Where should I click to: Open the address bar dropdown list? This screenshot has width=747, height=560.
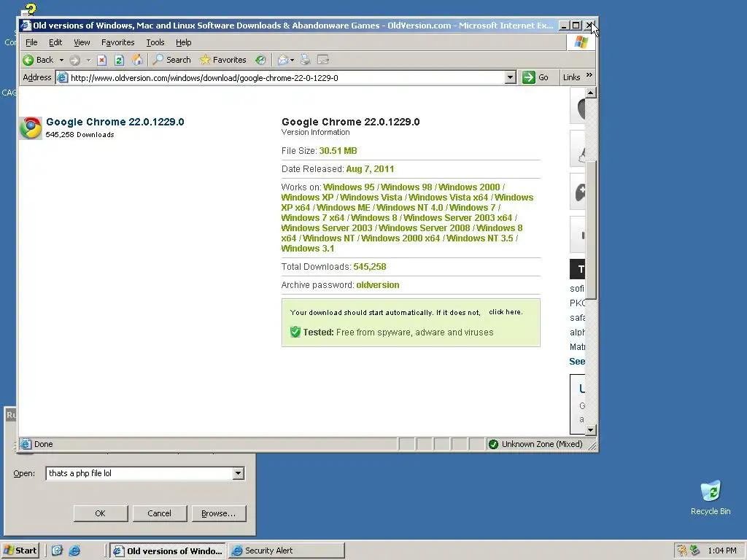tap(510, 77)
